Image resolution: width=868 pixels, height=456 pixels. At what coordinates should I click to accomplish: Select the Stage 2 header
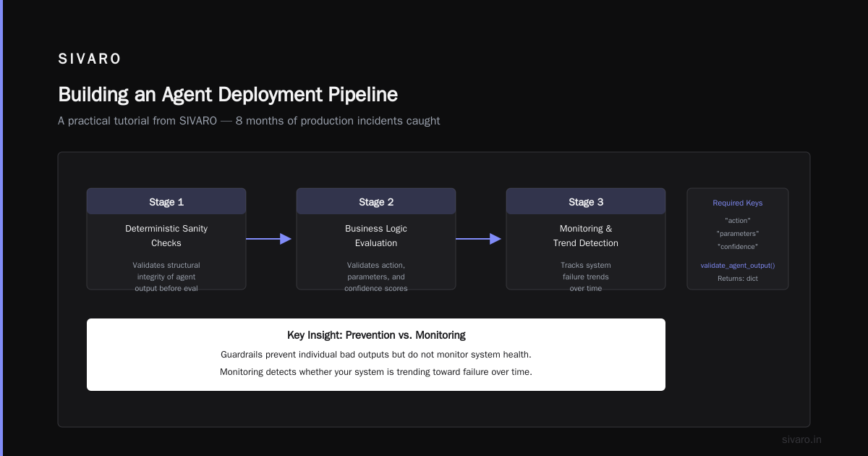[376, 202]
